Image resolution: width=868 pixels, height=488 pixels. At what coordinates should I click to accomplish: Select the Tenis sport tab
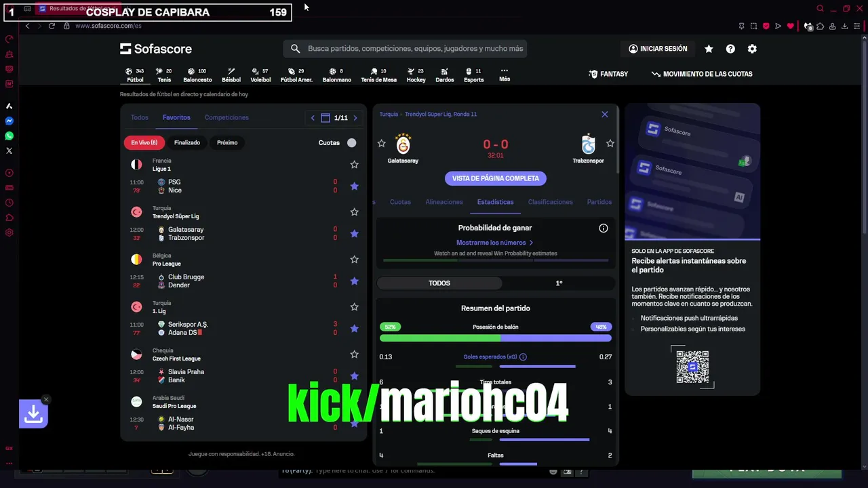[164, 75]
